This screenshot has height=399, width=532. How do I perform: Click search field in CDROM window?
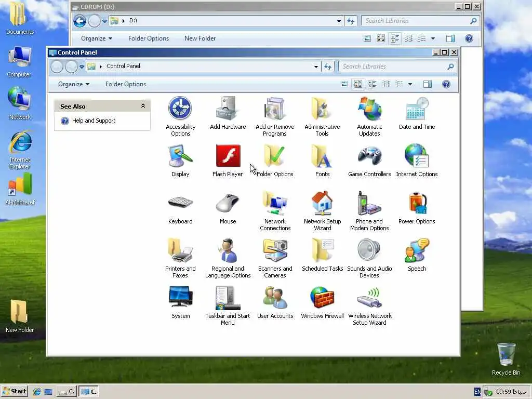[x=420, y=21]
